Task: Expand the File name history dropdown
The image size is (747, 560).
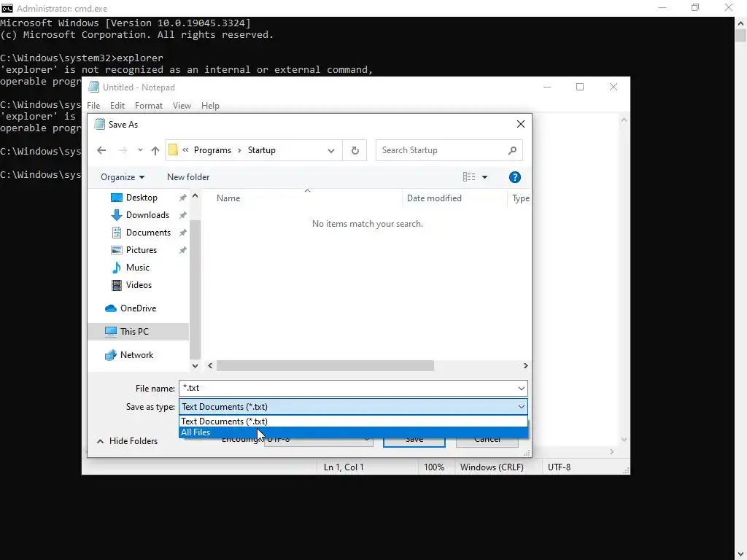Action: (521, 389)
